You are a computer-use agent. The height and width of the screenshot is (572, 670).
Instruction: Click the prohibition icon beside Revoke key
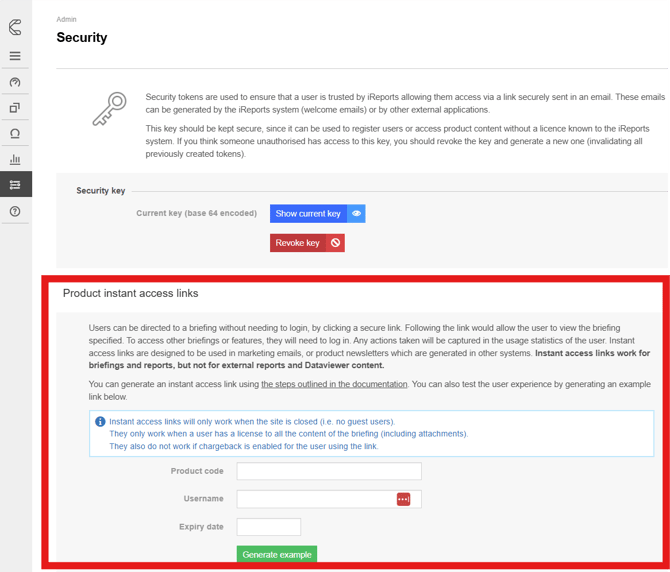click(x=335, y=243)
